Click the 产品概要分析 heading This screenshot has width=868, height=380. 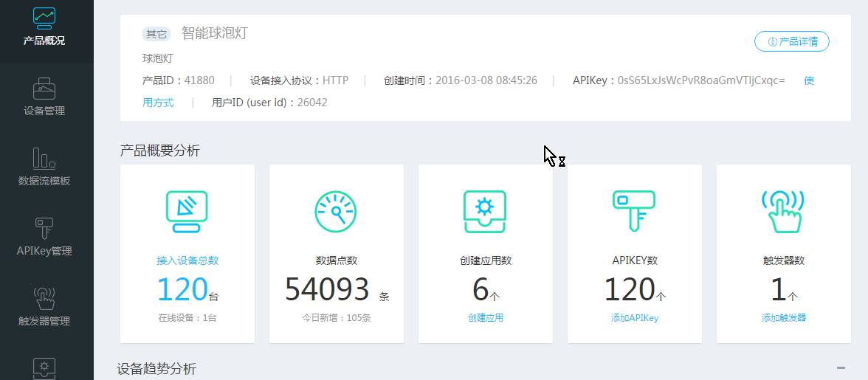coord(160,151)
